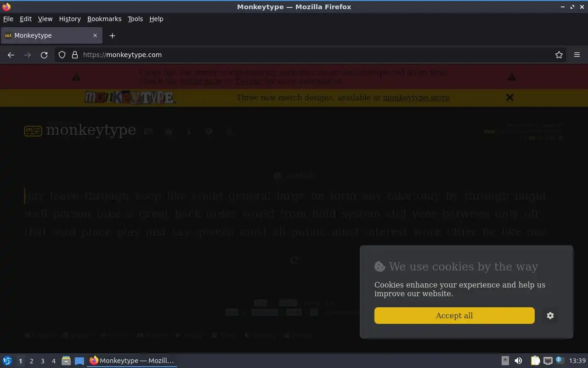Open the tracking protection shield icon

pyautogui.click(x=62, y=55)
